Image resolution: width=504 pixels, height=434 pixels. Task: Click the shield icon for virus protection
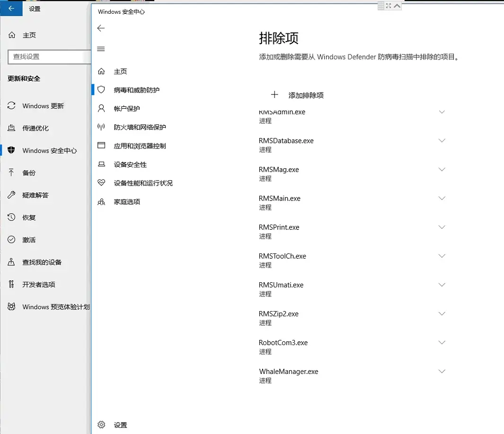pyautogui.click(x=101, y=90)
